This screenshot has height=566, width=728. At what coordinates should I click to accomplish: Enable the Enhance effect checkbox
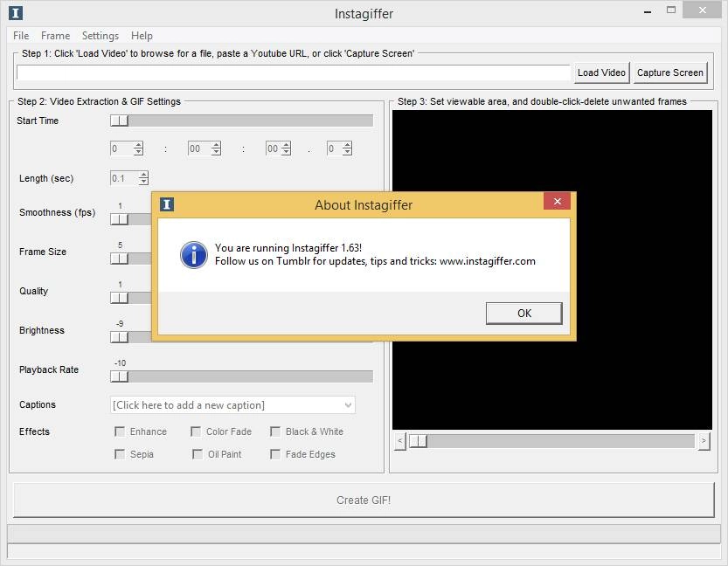coord(120,431)
